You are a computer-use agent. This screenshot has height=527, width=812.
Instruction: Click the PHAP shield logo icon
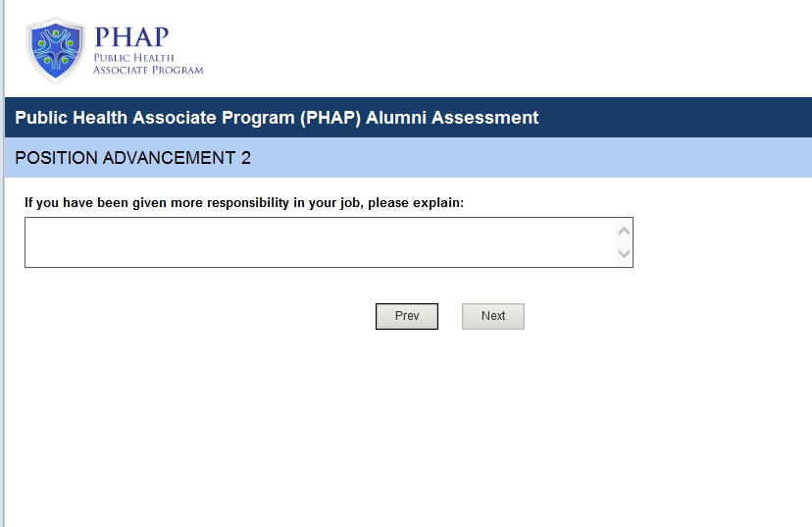click(x=57, y=49)
